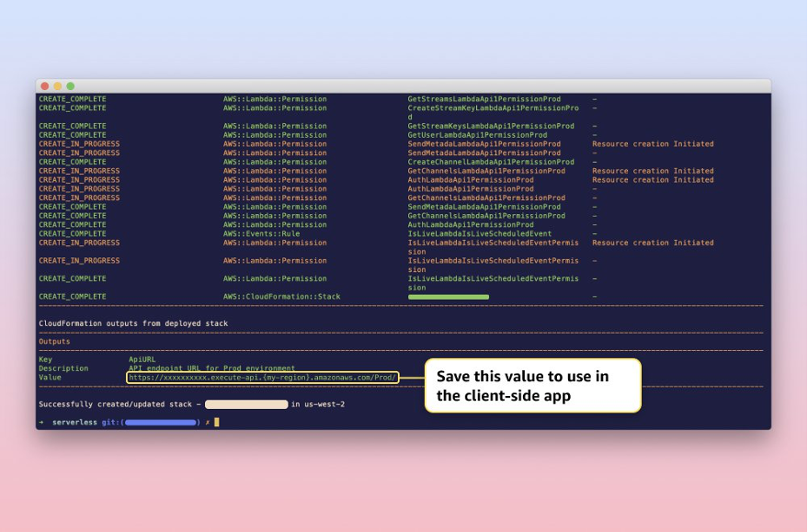Click CREATE_COMPLETE in the AWS::Events::Rule row

click(73, 233)
